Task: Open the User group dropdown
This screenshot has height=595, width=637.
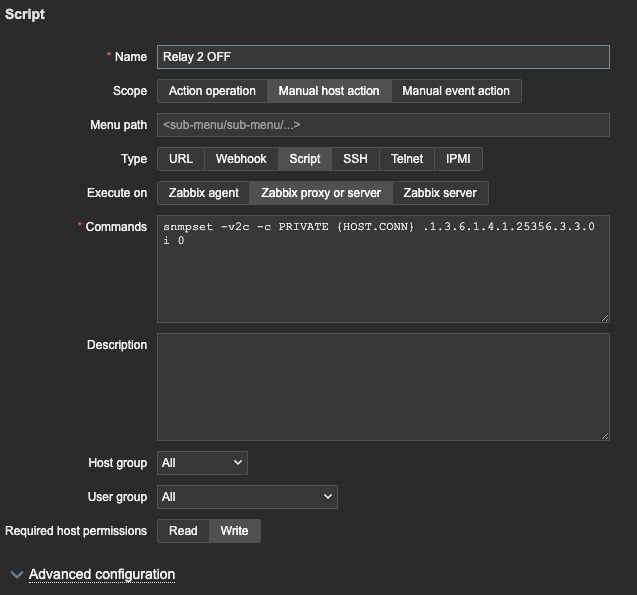Action: [247, 497]
